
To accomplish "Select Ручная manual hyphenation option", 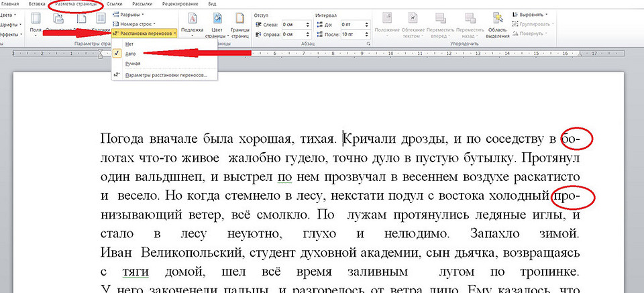I will tap(133, 64).
